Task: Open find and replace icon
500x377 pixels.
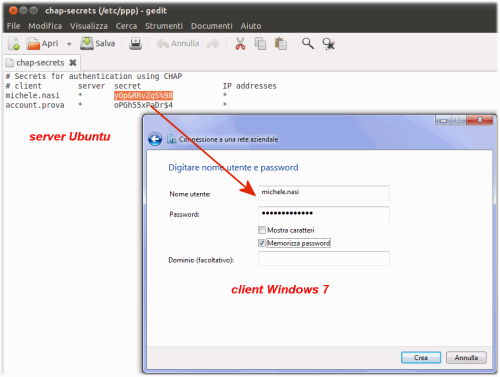Action: (328, 44)
